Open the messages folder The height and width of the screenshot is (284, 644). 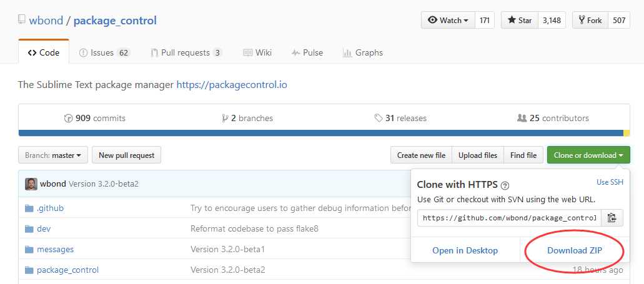(56, 249)
